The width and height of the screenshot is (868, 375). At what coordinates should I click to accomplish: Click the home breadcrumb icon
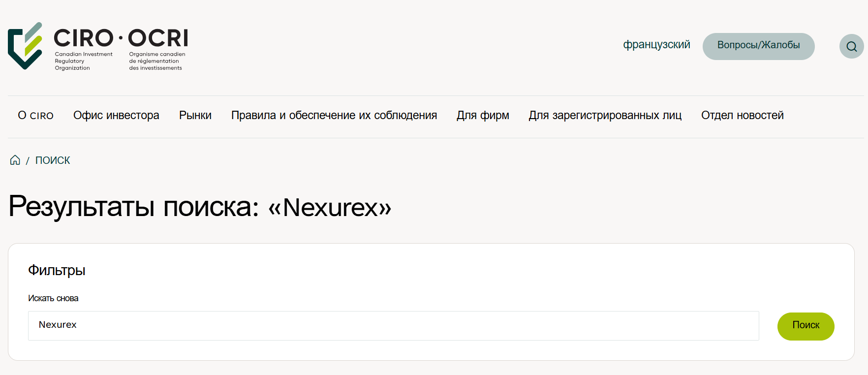[x=14, y=159]
